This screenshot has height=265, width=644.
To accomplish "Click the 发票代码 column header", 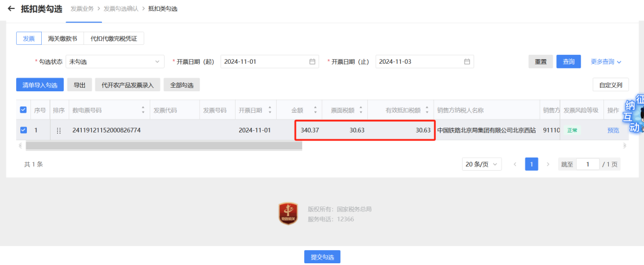I will [165, 110].
